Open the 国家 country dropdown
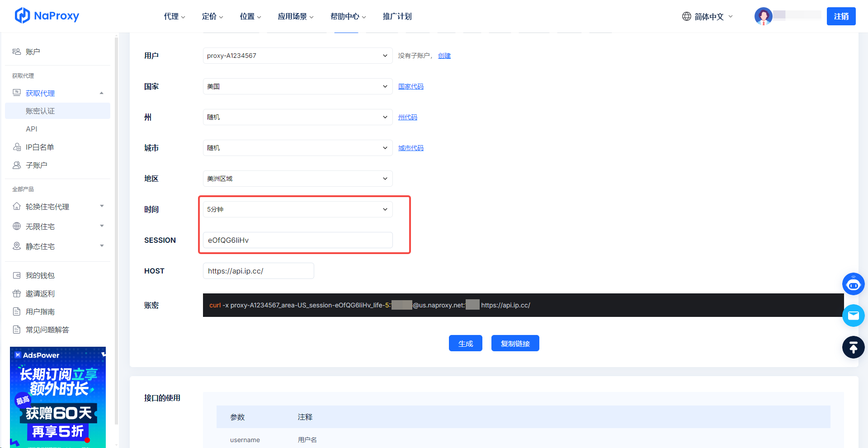This screenshot has height=448, width=868. [x=297, y=86]
